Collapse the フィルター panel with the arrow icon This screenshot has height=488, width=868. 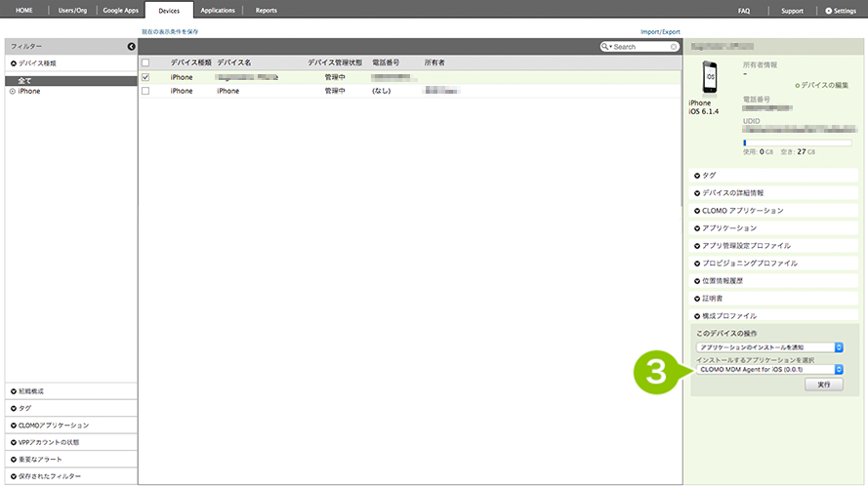pos(131,46)
